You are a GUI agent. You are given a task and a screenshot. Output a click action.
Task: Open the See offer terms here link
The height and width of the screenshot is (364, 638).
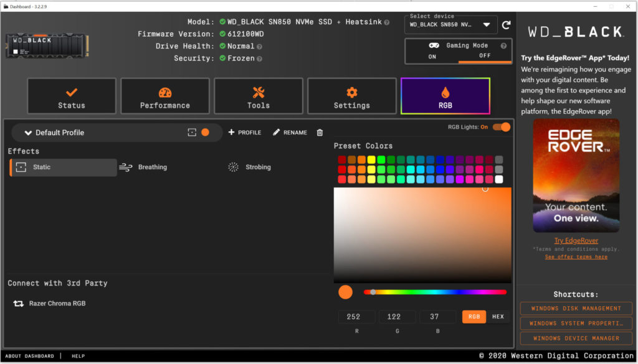(x=576, y=257)
